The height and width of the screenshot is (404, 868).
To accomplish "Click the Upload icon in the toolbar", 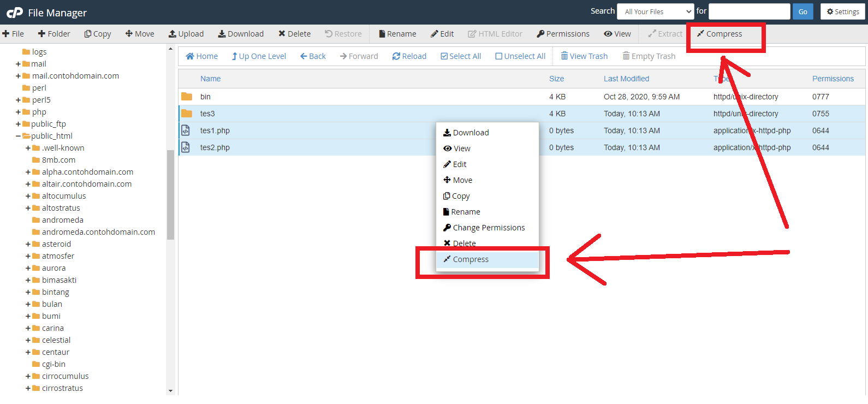I will (173, 34).
